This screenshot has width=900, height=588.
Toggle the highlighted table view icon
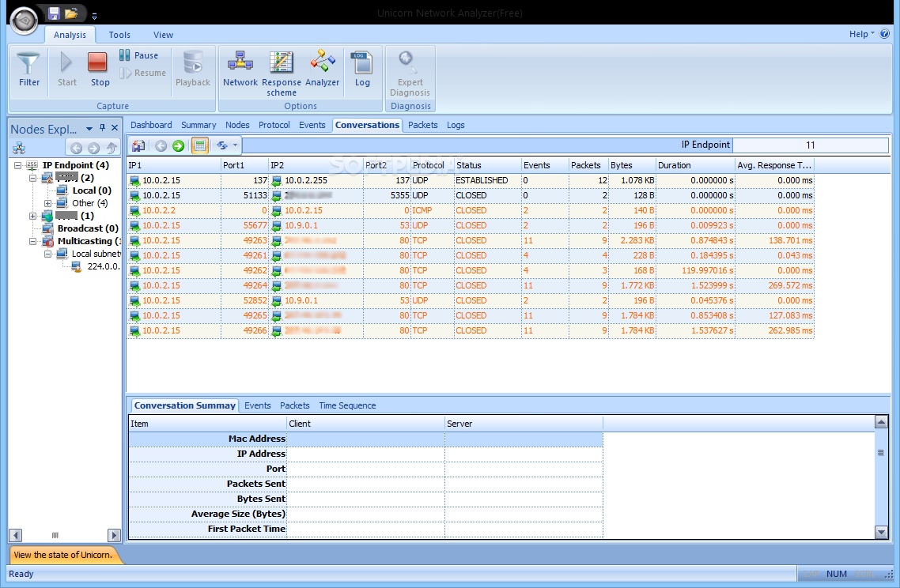[200, 145]
